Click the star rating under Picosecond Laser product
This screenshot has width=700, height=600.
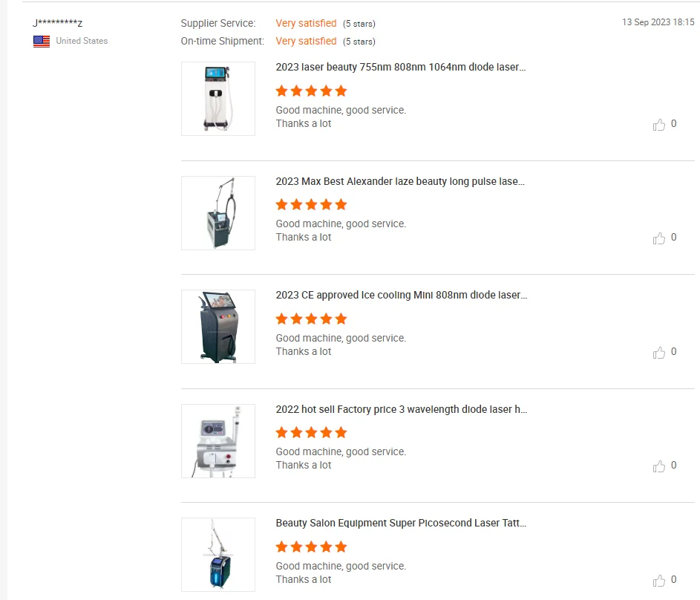point(311,547)
